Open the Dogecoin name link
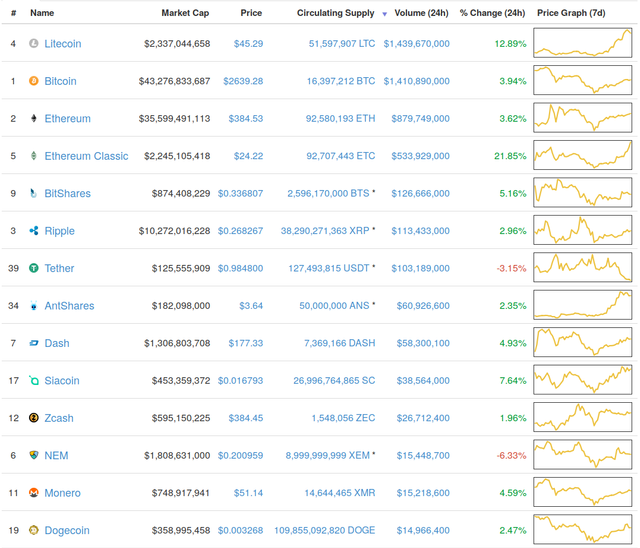640x548 pixels. tap(67, 530)
